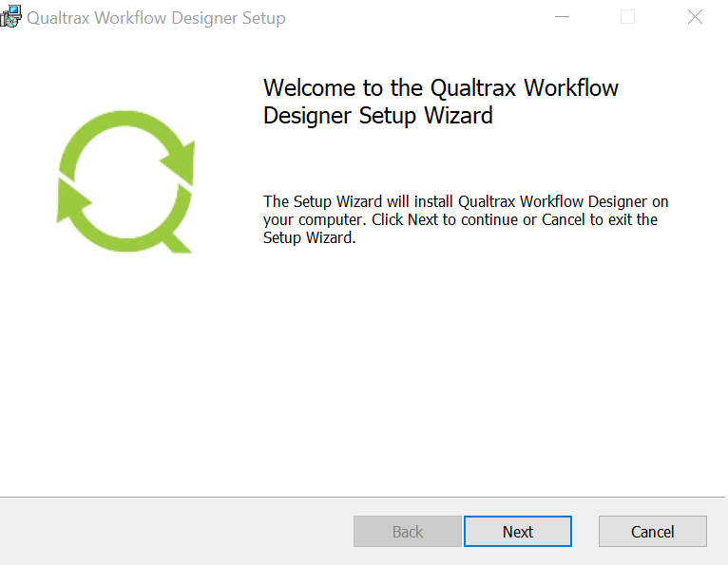This screenshot has height=565, width=728.
Task: Click the Qualtrax Workflow Designer Setup title text
Action: [x=156, y=18]
